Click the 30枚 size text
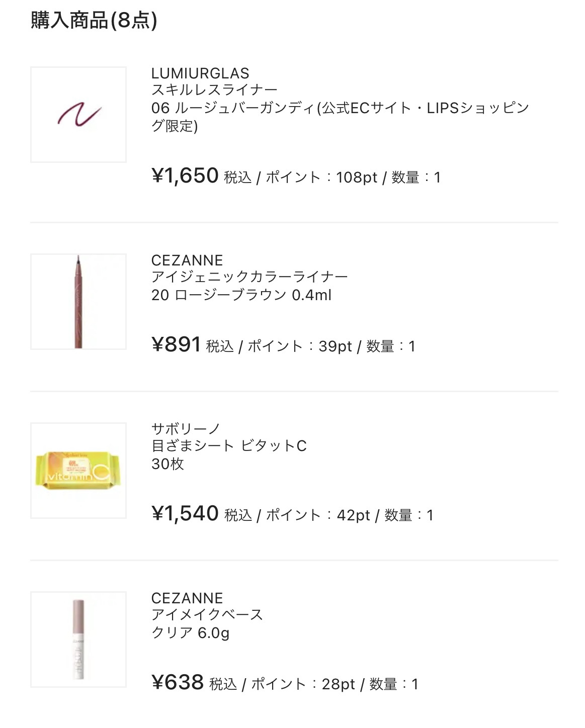 (168, 464)
